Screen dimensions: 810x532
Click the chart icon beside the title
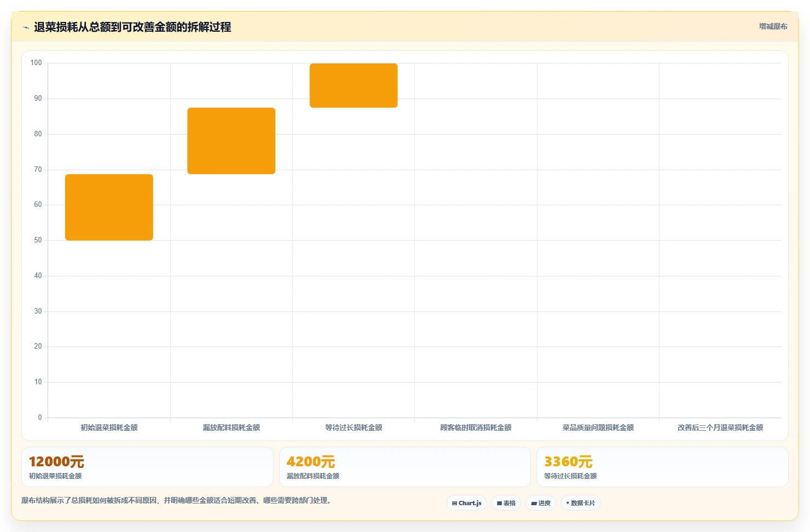(x=26, y=27)
